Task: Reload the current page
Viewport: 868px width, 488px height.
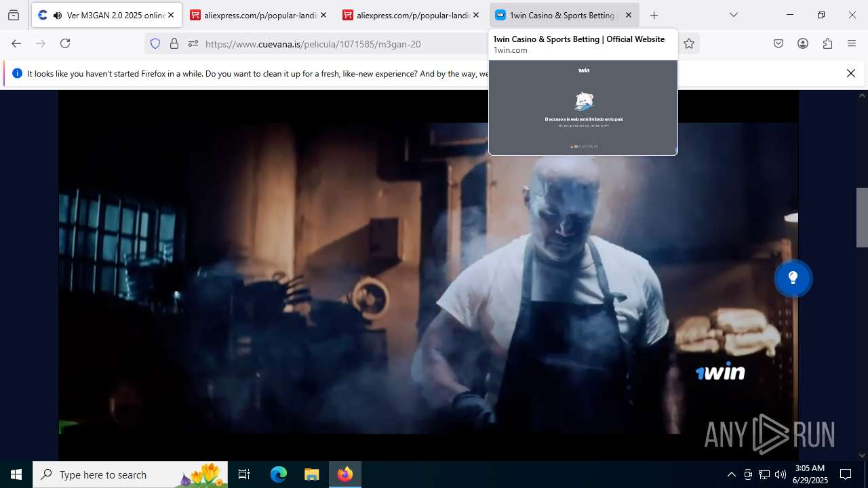Action: pos(65,43)
